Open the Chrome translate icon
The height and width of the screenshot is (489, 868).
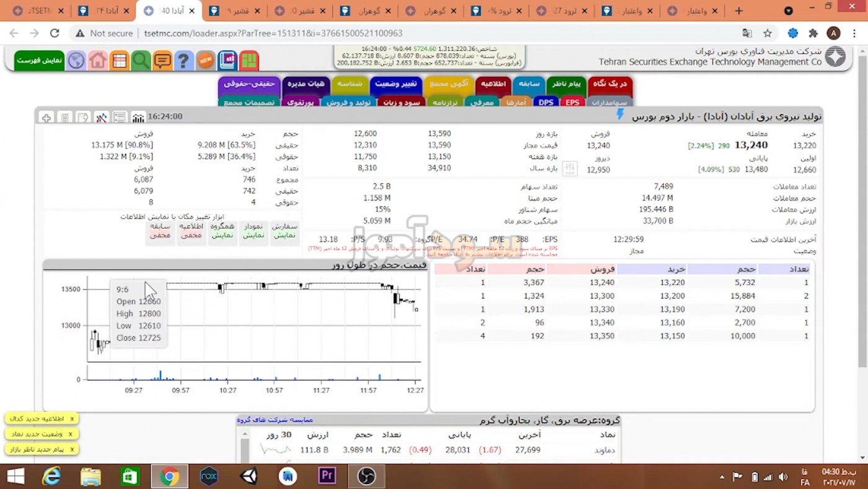coord(747,34)
